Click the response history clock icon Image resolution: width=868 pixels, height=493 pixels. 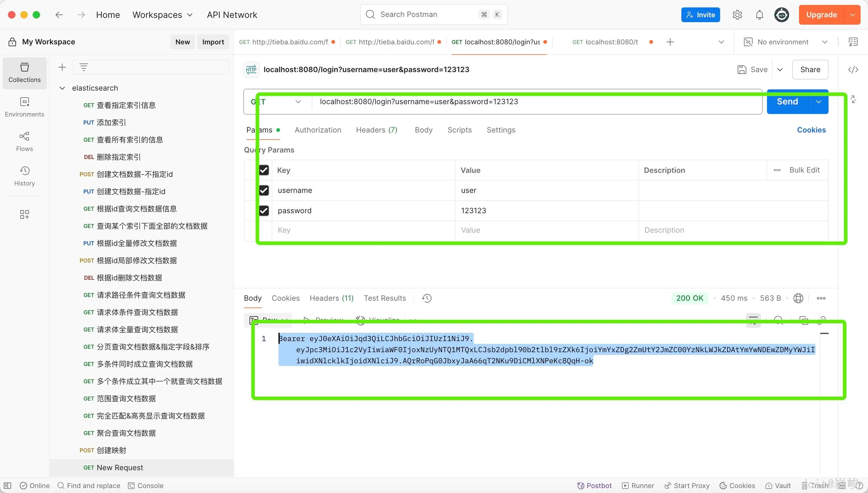(427, 298)
